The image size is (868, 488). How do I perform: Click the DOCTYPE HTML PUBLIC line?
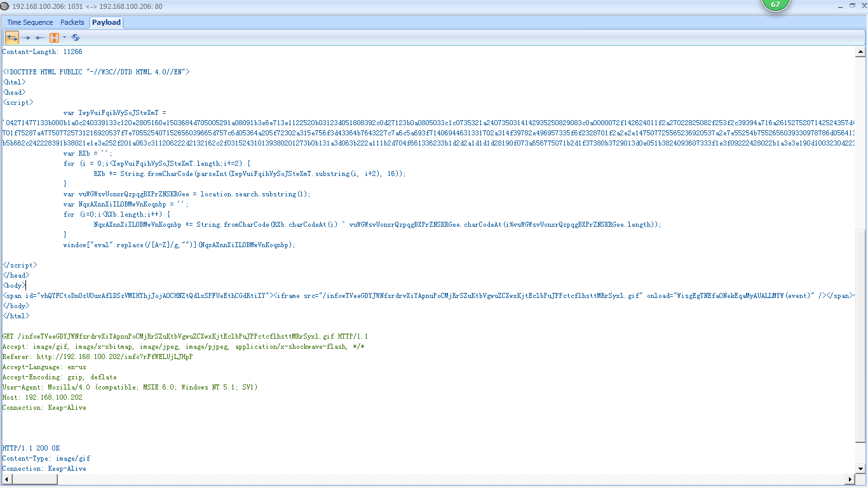pos(96,72)
